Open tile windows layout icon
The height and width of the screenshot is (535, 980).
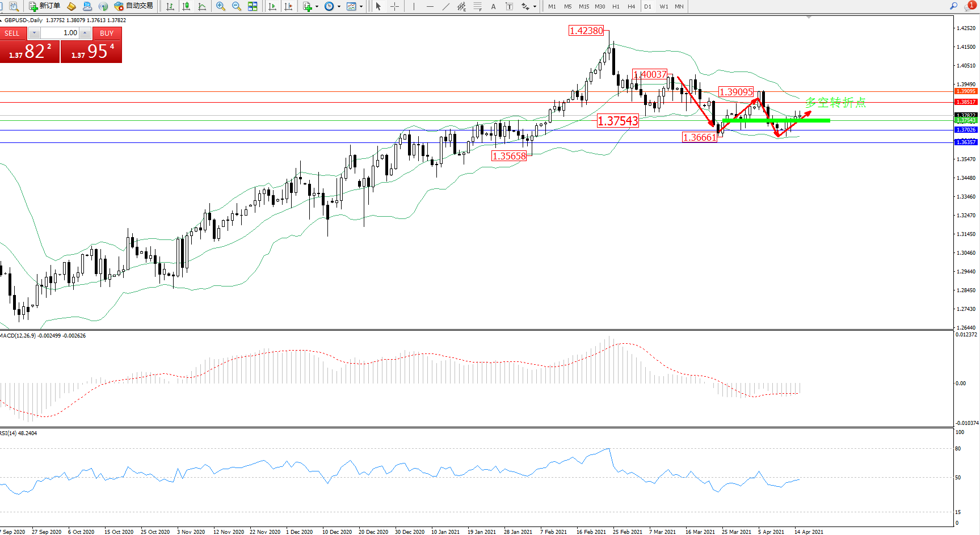253,6
